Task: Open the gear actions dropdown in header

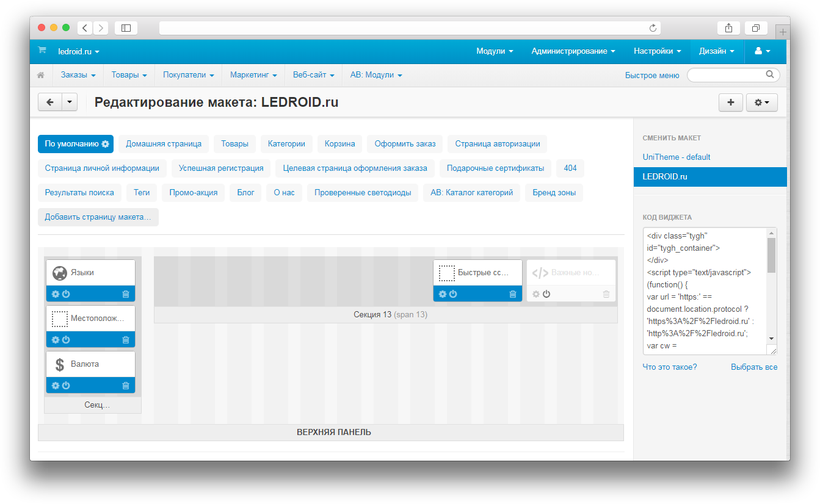Action: click(x=761, y=103)
